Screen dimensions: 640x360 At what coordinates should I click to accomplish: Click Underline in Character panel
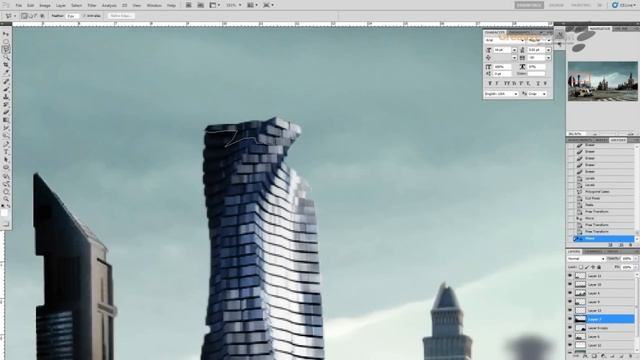[538, 83]
